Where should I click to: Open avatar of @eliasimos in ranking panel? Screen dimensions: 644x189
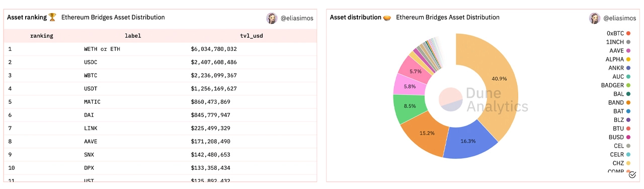[x=272, y=18]
